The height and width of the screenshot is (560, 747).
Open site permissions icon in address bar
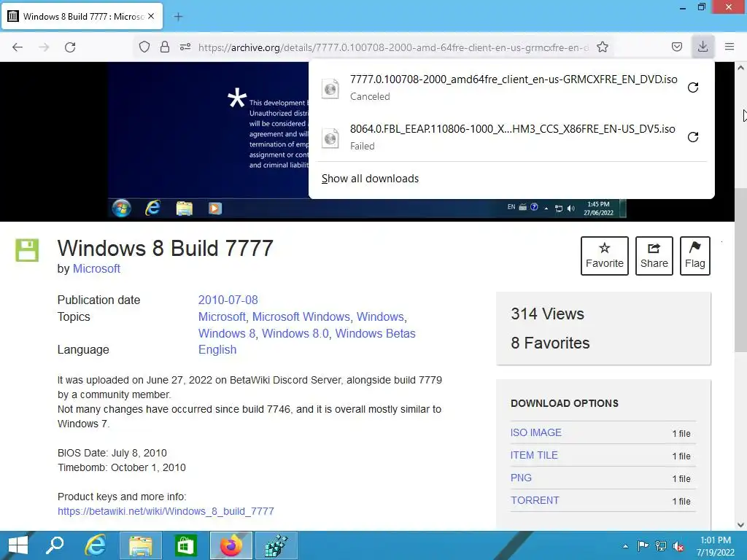(x=185, y=47)
